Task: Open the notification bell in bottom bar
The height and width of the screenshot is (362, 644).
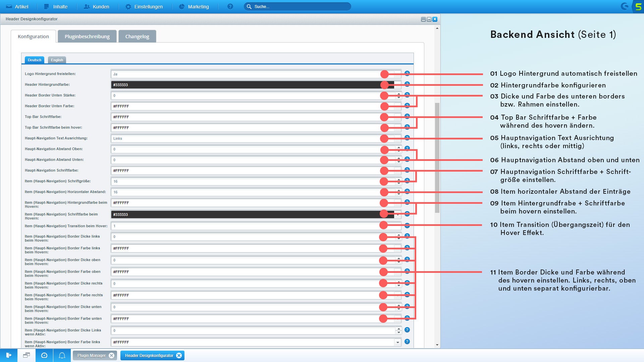Action: [62, 355]
